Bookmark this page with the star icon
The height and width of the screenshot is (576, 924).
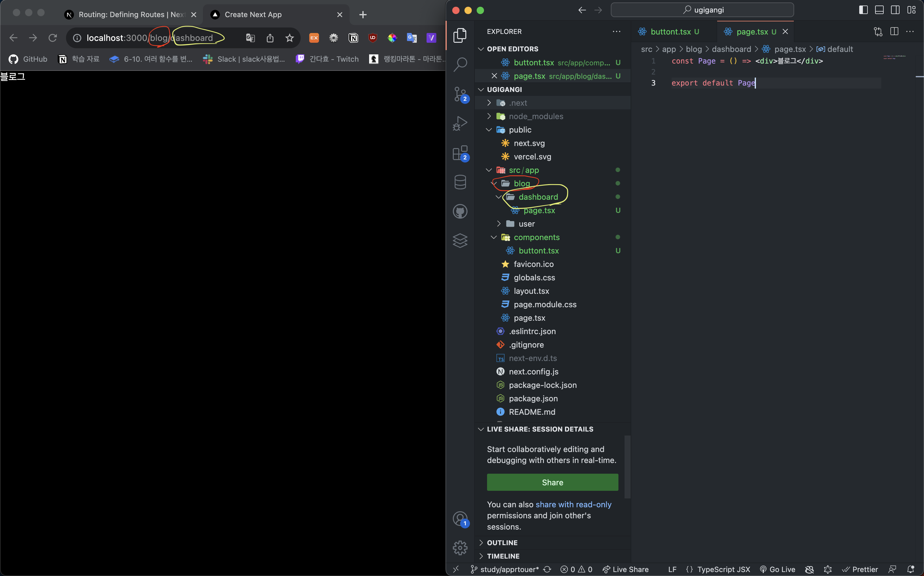[x=290, y=38]
